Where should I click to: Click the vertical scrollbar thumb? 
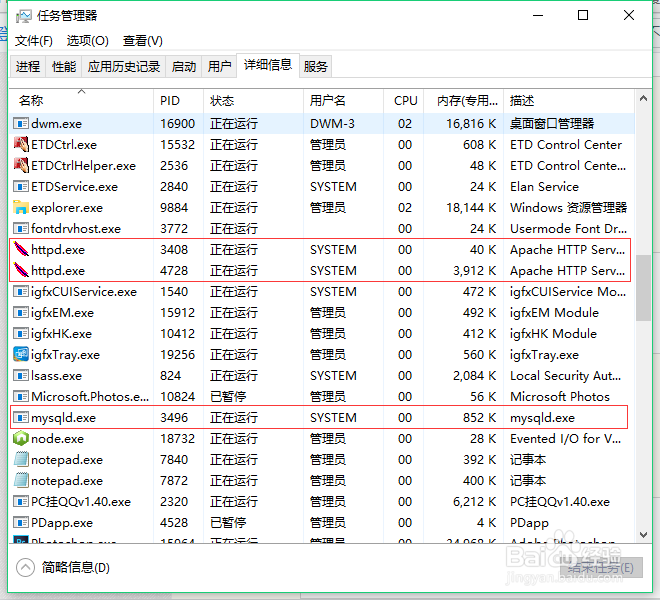[643, 288]
